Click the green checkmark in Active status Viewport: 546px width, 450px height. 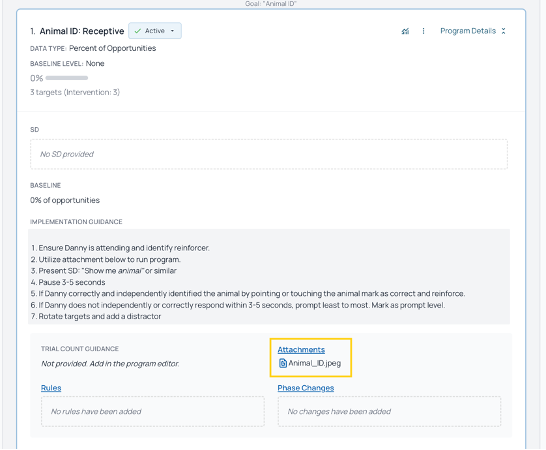138,31
